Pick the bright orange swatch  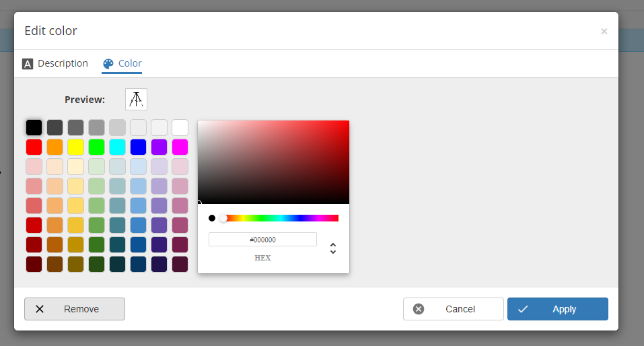[55, 147]
